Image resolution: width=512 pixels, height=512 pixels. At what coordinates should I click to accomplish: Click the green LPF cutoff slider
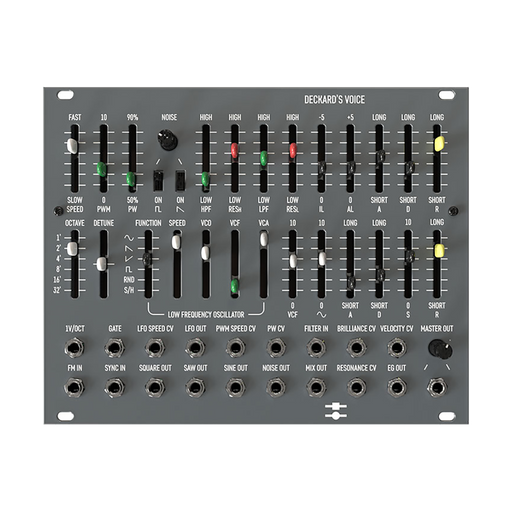click(263, 158)
